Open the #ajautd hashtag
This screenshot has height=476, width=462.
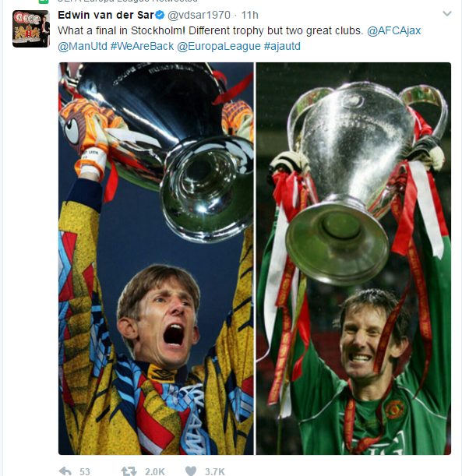pos(282,46)
